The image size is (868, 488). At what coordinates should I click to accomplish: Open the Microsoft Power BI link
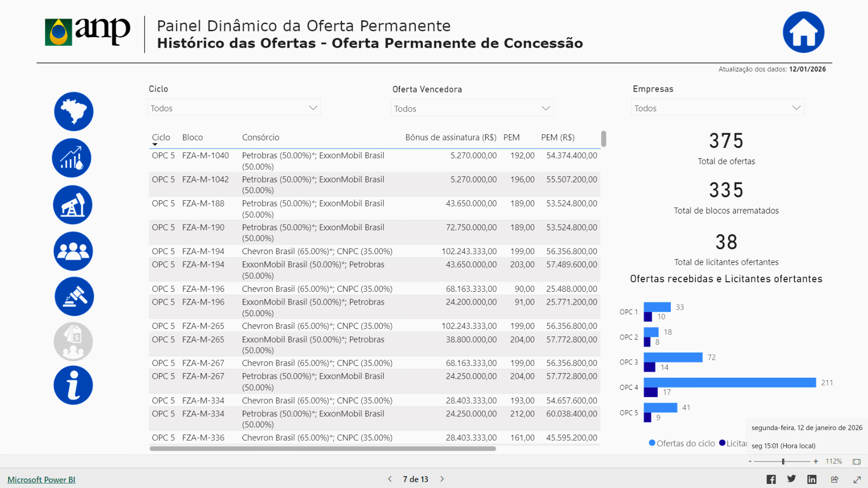[x=41, y=479]
